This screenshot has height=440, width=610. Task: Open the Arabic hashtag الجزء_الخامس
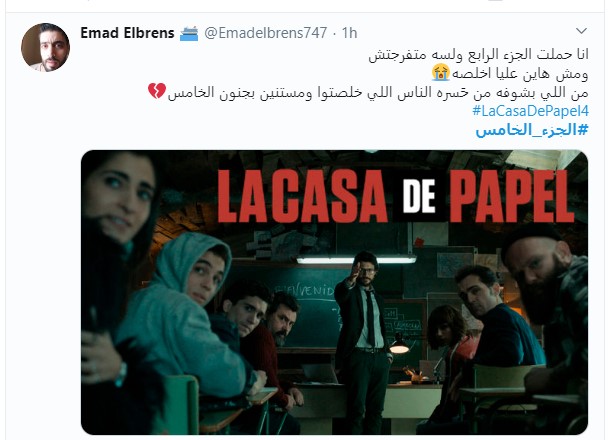coord(532,130)
